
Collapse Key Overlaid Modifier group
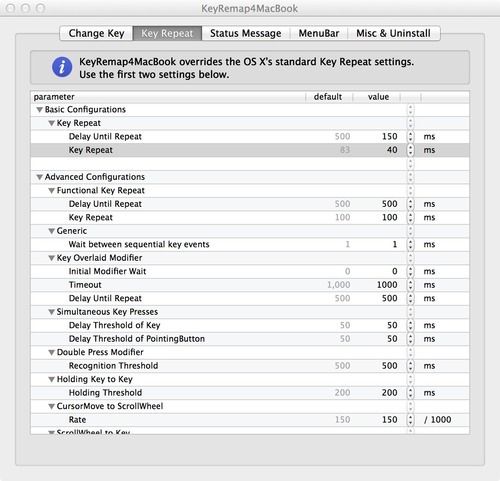tap(51, 258)
